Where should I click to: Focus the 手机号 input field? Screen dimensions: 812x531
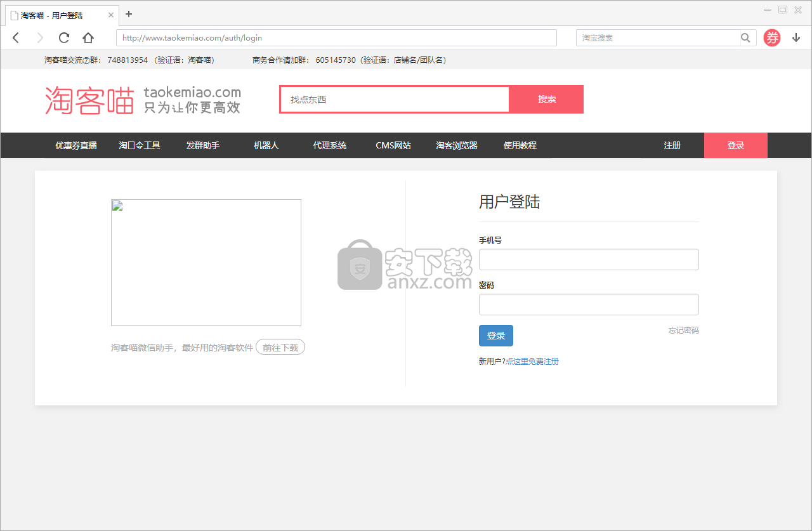click(x=589, y=259)
